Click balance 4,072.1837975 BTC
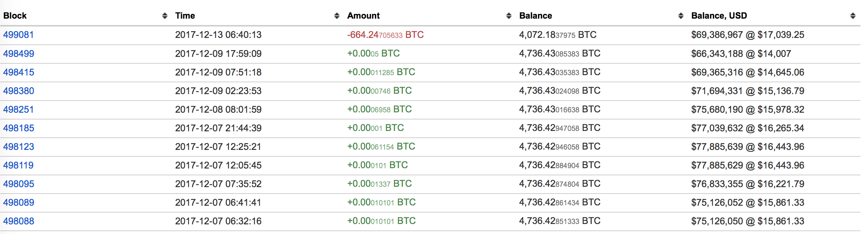This screenshot has height=234, width=868. click(x=558, y=35)
